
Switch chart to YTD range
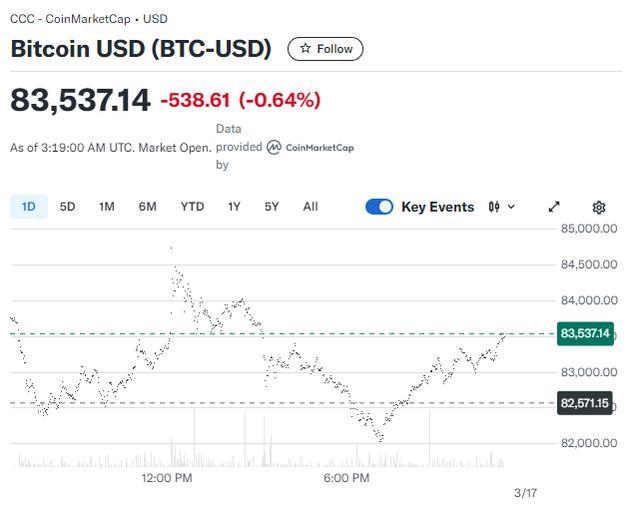[192, 207]
